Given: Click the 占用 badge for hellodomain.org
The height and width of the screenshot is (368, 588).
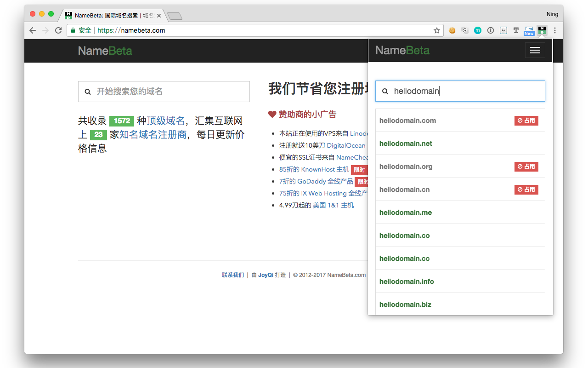Looking at the screenshot, I should (x=526, y=167).
